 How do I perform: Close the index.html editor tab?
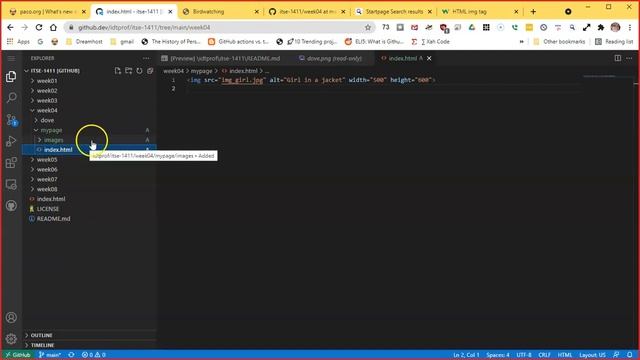point(429,58)
